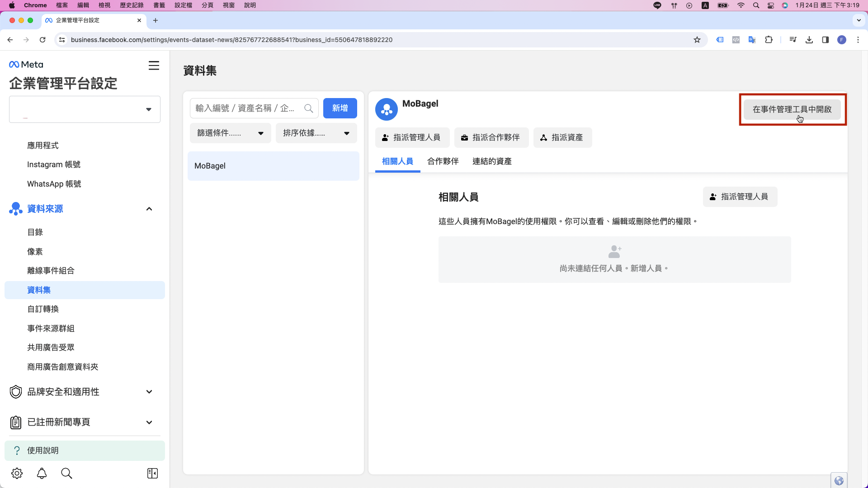Switch to the 合作夥伴 tab
The width and height of the screenshot is (868, 488).
coord(443,161)
